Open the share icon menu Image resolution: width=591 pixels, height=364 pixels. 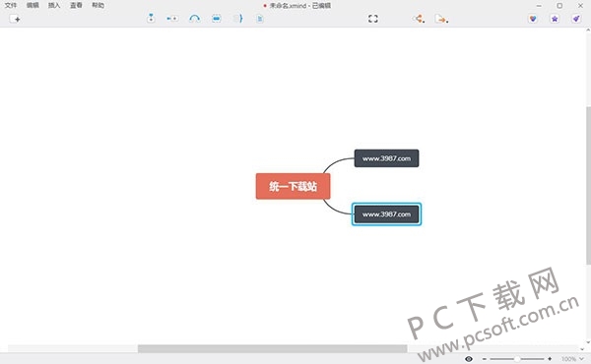419,19
